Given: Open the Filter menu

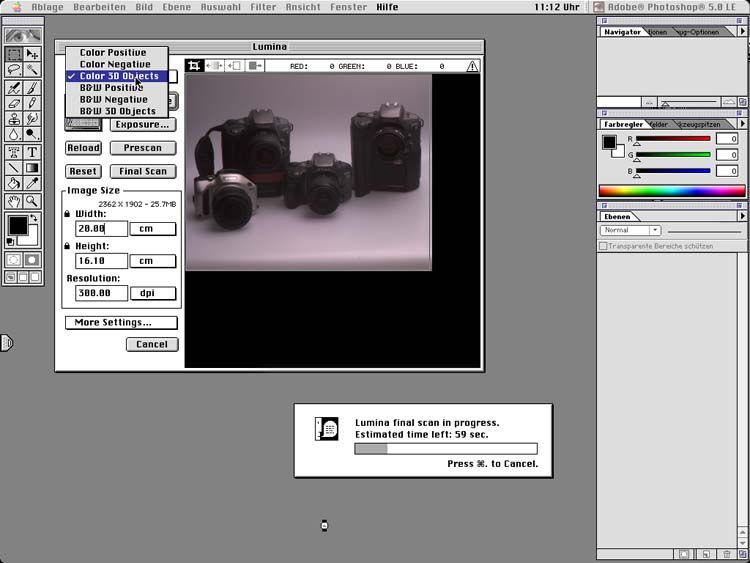Looking at the screenshot, I should click(x=263, y=7).
